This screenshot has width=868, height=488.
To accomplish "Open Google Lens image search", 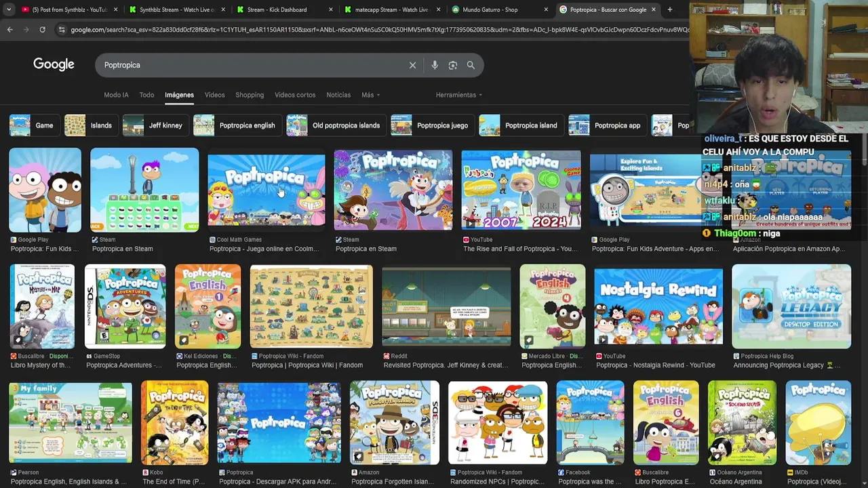I will (x=452, y=65).
